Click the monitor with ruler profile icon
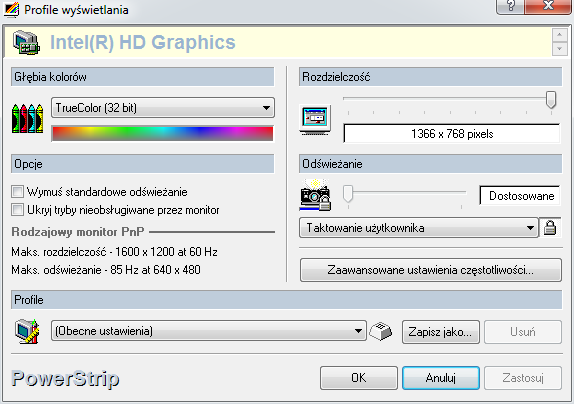 27,331
